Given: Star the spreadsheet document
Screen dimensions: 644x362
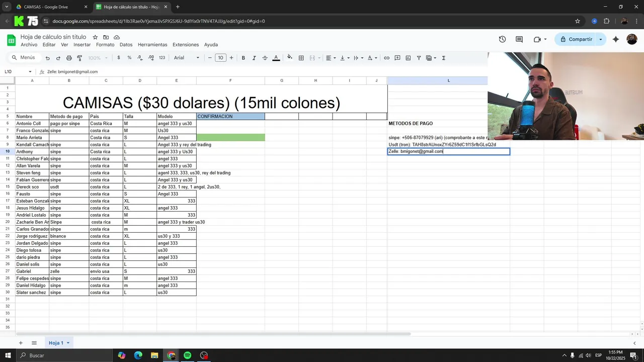Looking at the screenshot, I should [95, 37].
